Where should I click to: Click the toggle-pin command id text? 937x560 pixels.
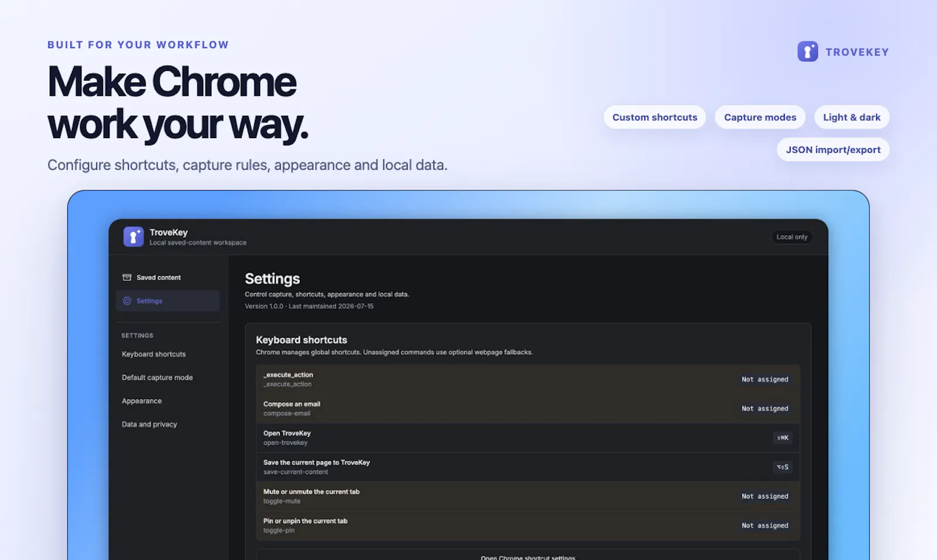279,530
